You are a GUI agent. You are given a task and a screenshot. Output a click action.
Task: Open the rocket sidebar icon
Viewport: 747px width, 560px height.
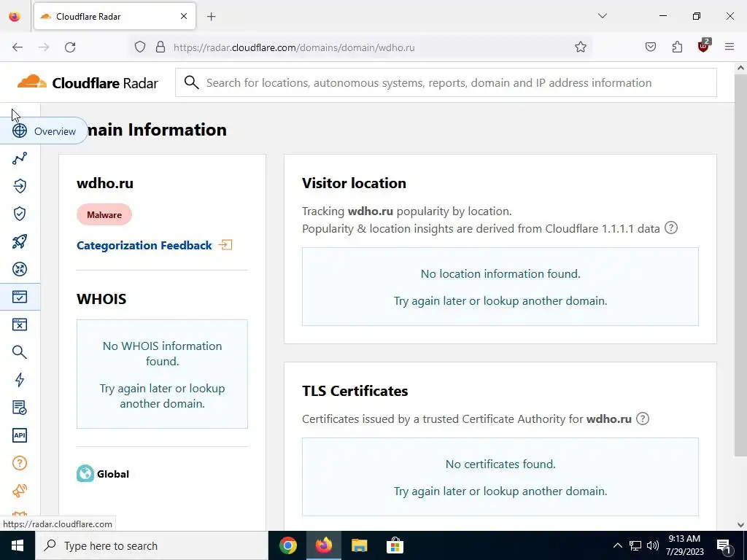point(20,241)
